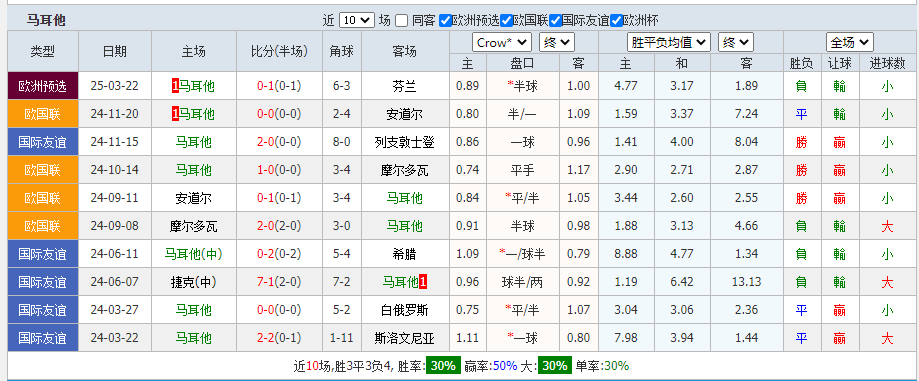Click handicap *半球 in 芬兰 row
The width and height of the screenshot is (919, 381).
coord(522,86)
